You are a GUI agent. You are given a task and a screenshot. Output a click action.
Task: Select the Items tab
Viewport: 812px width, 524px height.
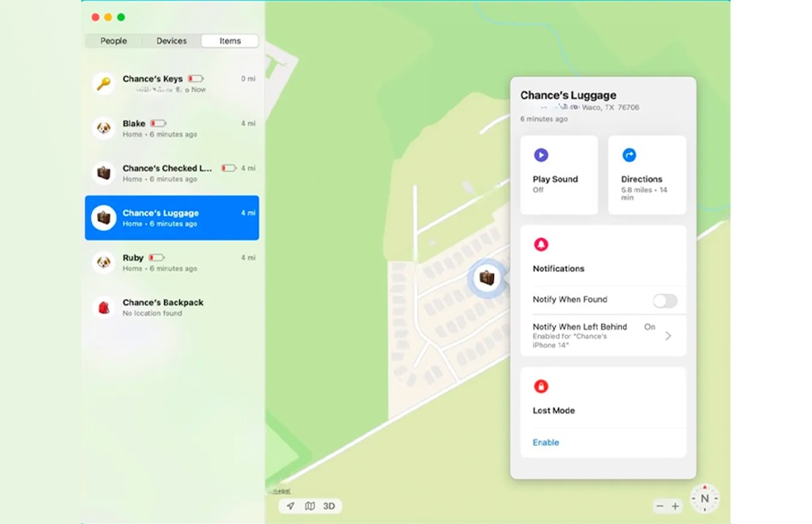tap(230, 41)
